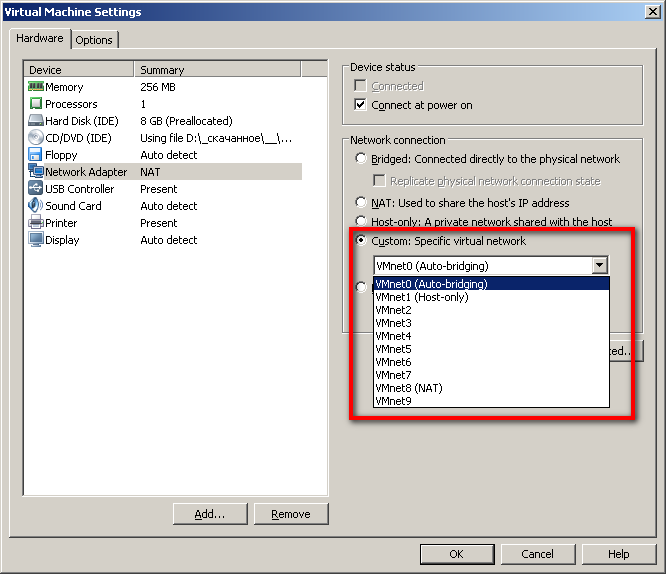Toggle the Connected checkbox

(360, 86)
